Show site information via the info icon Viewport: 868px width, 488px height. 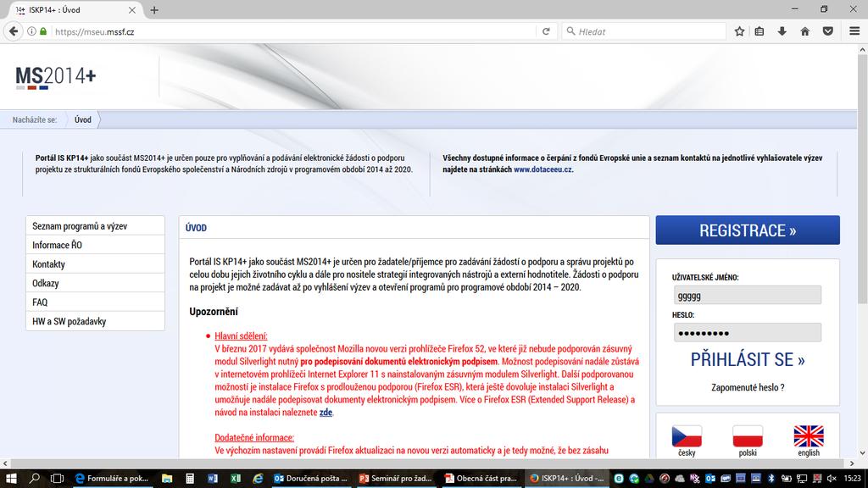pos(31,31)
